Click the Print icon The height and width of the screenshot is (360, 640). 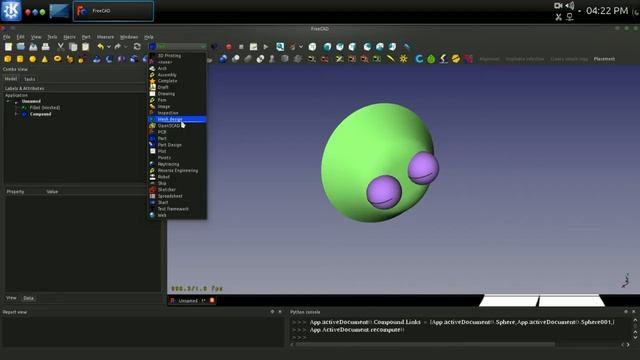[45, 47]
